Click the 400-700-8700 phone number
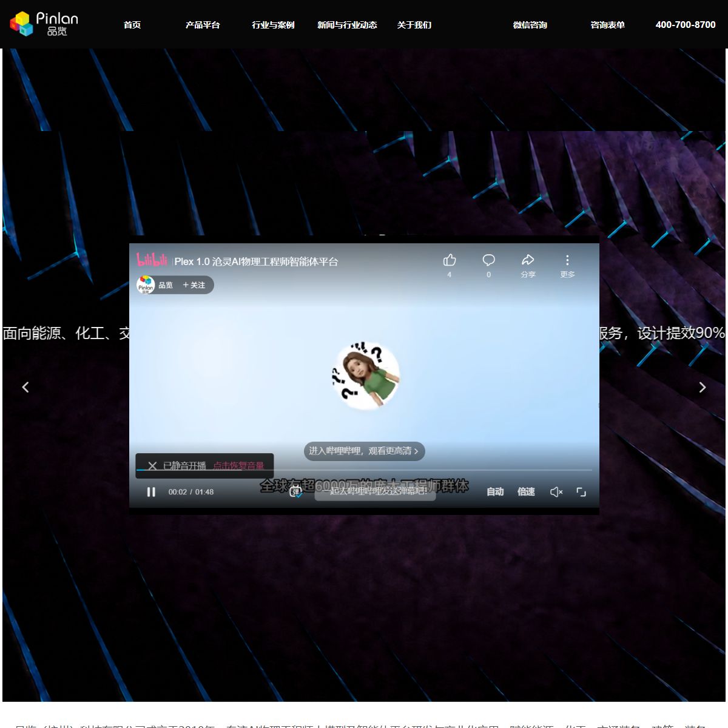Screen dimensions: 728x728 (686, 25)
